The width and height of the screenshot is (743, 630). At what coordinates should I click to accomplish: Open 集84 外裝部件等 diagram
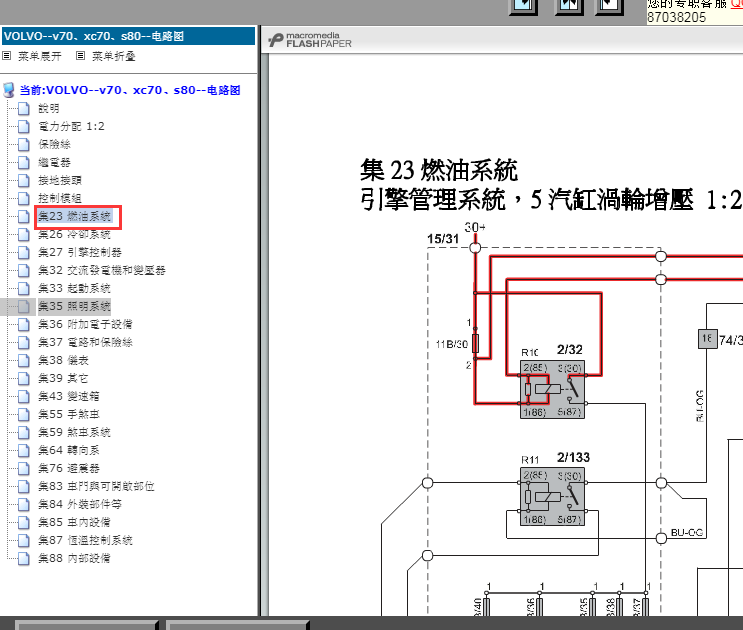[80, 504]
